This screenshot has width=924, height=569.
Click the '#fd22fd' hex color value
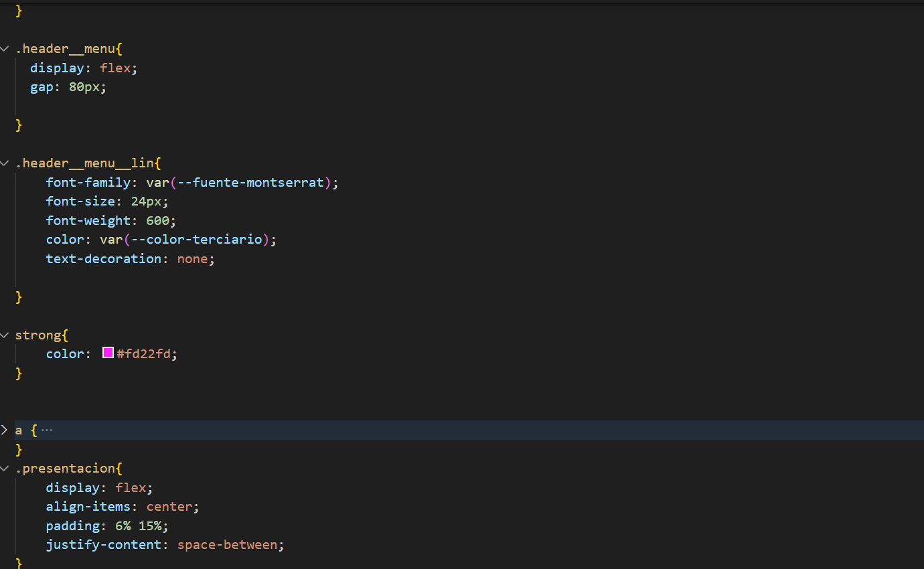[143, 354]
